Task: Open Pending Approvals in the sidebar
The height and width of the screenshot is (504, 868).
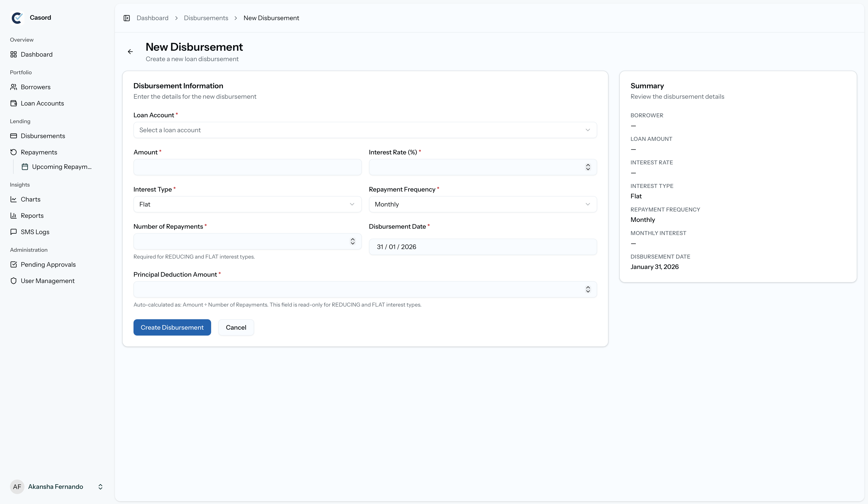Action: [x=48, y=264]
